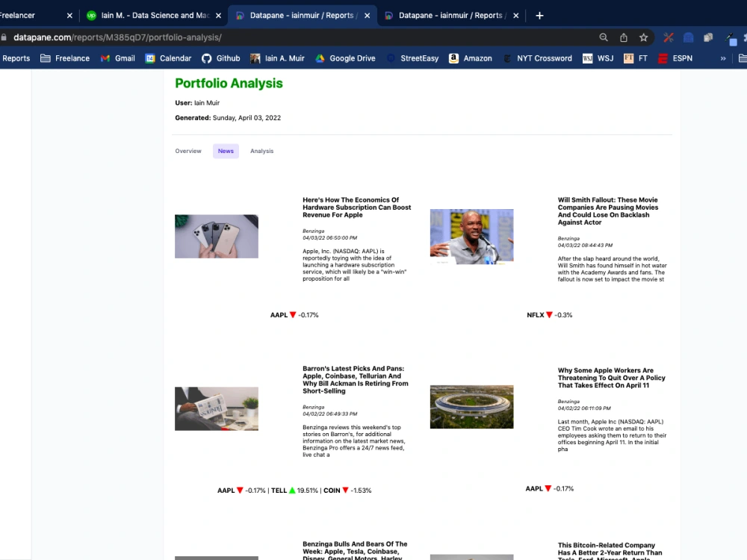Bookmark this page with the star icon
Screen dimensions: 747x560
pyautogui.click(x=644, y=37)
